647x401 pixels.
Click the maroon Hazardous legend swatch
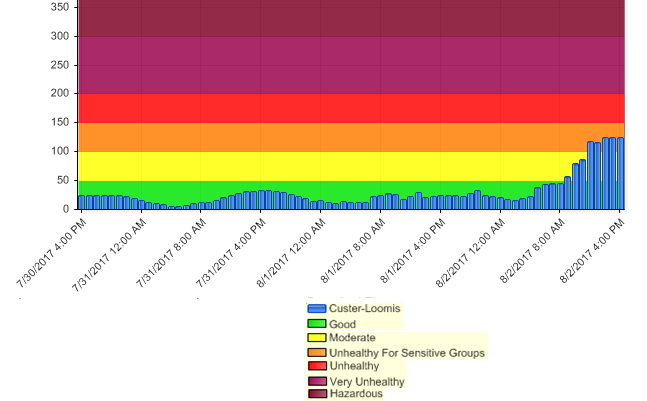[x=317, y=394]
